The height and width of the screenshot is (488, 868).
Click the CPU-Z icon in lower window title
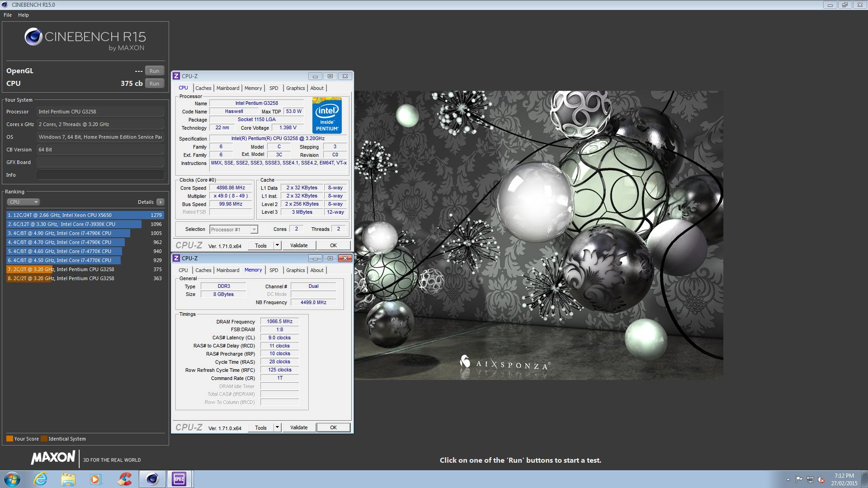pos(177,258)
